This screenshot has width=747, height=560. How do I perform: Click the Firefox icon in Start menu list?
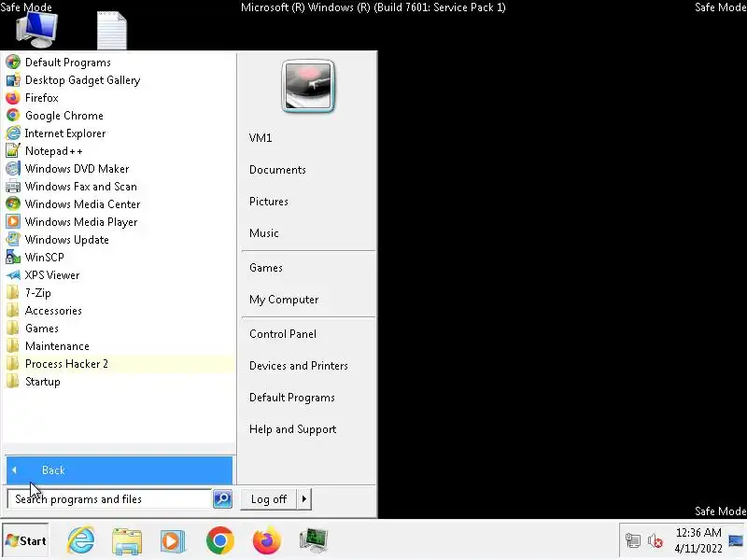13,98
